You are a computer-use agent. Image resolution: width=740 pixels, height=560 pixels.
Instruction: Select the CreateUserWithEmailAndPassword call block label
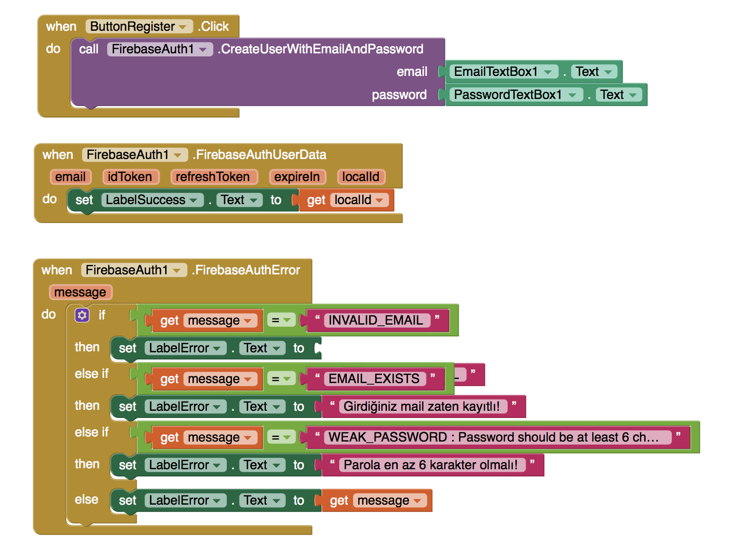pyautogui.click(x=321, y=49)
